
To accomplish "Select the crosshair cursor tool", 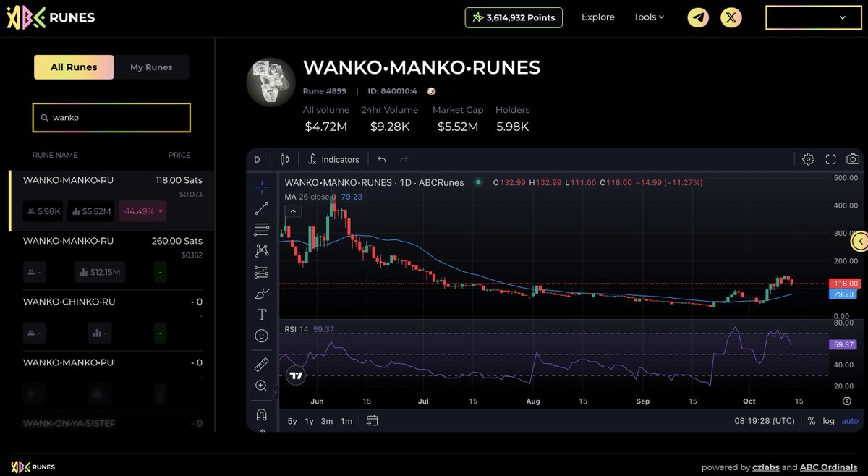I will click(261, 186).
